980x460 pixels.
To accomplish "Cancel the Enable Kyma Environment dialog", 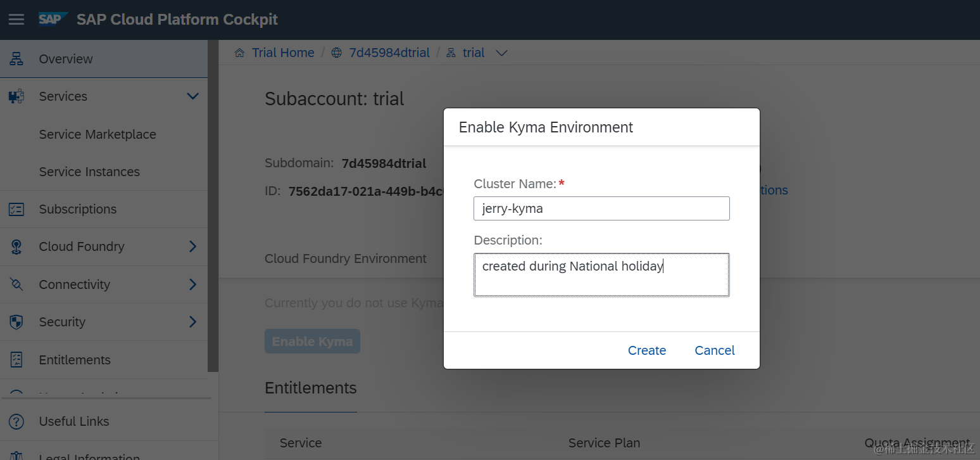I will click(714, 350).
